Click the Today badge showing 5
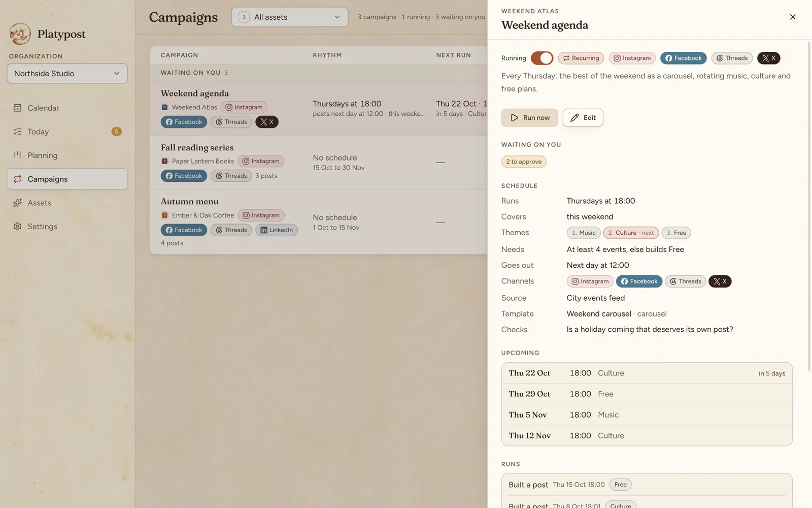The image size is (812, 508). pyautogui.click(x=116, y=132)
